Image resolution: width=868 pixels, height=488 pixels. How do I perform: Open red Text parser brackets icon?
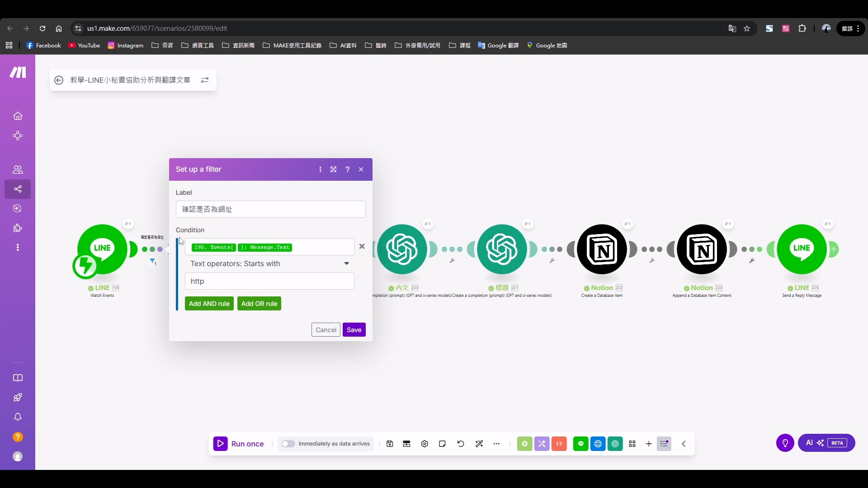point(559,444)
